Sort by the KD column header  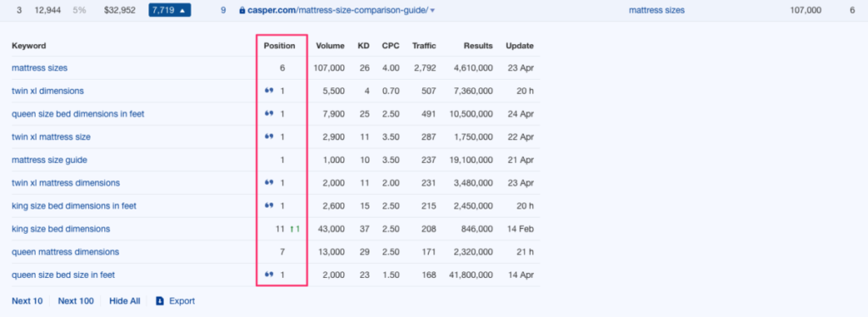pos(364,46)
